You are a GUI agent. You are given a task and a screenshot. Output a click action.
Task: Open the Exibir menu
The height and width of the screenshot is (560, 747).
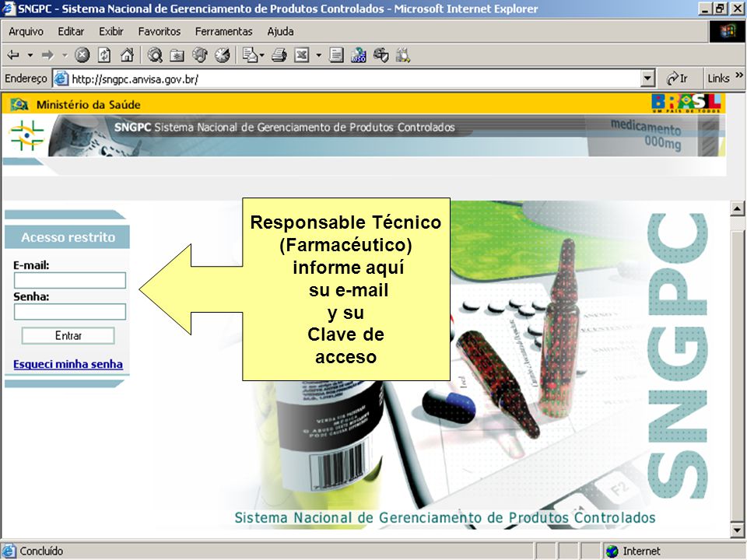tap(111, 31)
